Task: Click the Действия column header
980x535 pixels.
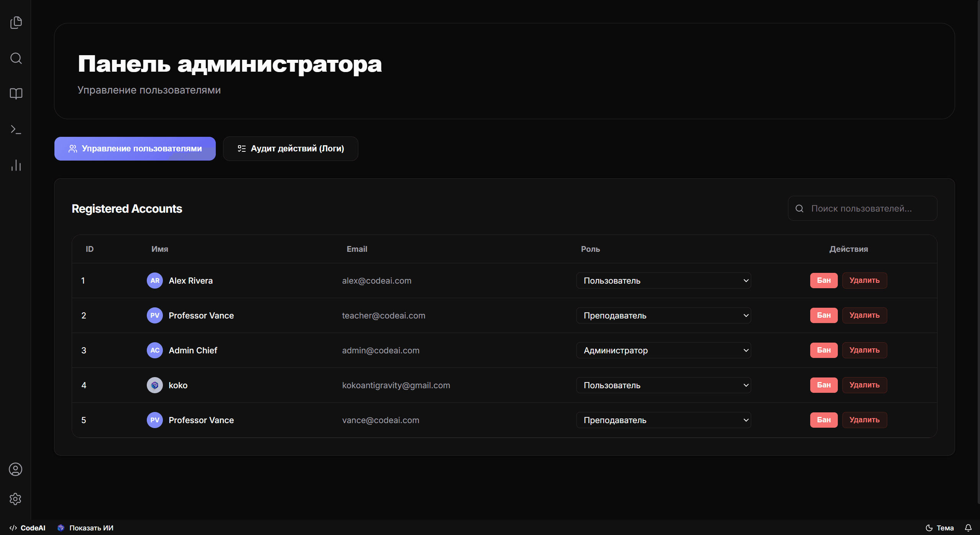Action: tap(849, 249)
